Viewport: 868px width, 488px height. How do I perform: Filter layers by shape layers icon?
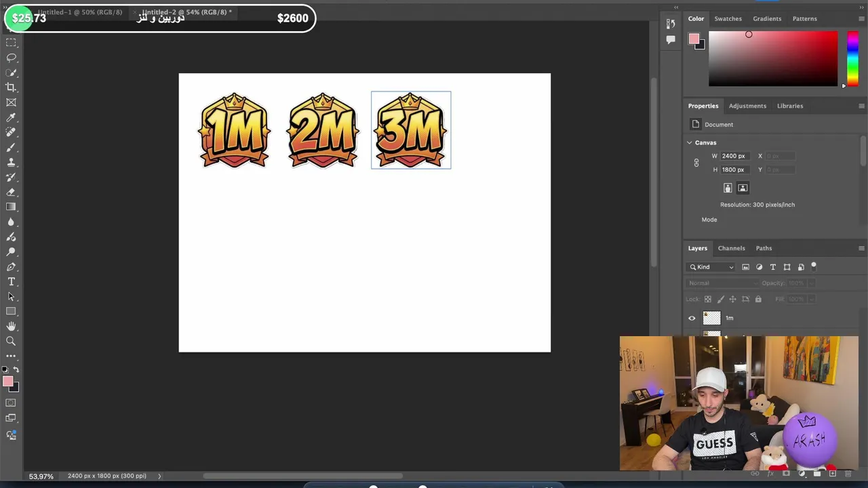pos(787,267)
